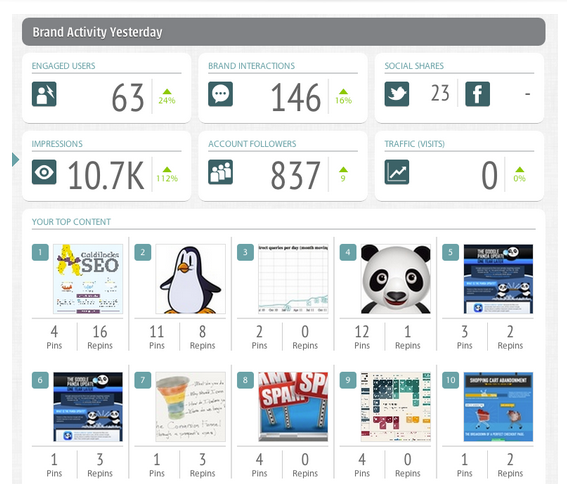The width and height of the screenshot is (567, 500).
Task: Click the green arrow above 112%
Action: (x=167, y=170)
